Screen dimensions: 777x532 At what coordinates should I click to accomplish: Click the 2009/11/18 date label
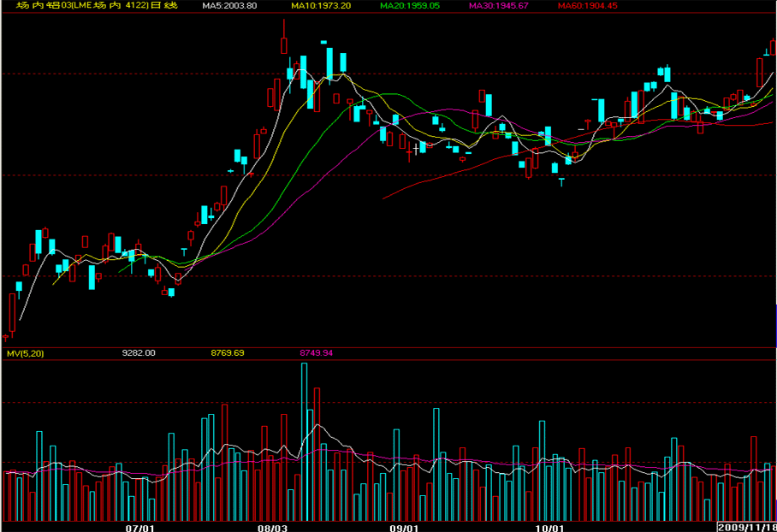(x=747, y=528)
